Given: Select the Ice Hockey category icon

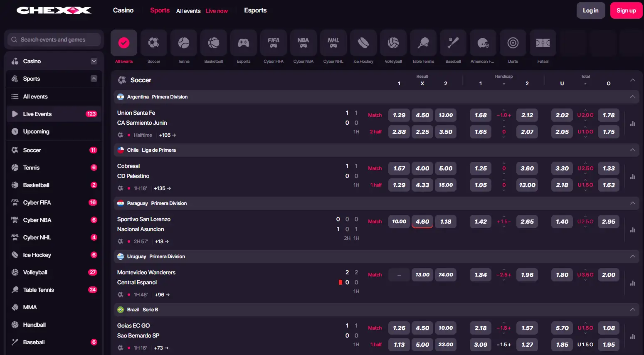Looking at the screenshot, I should tap(363, 43).
